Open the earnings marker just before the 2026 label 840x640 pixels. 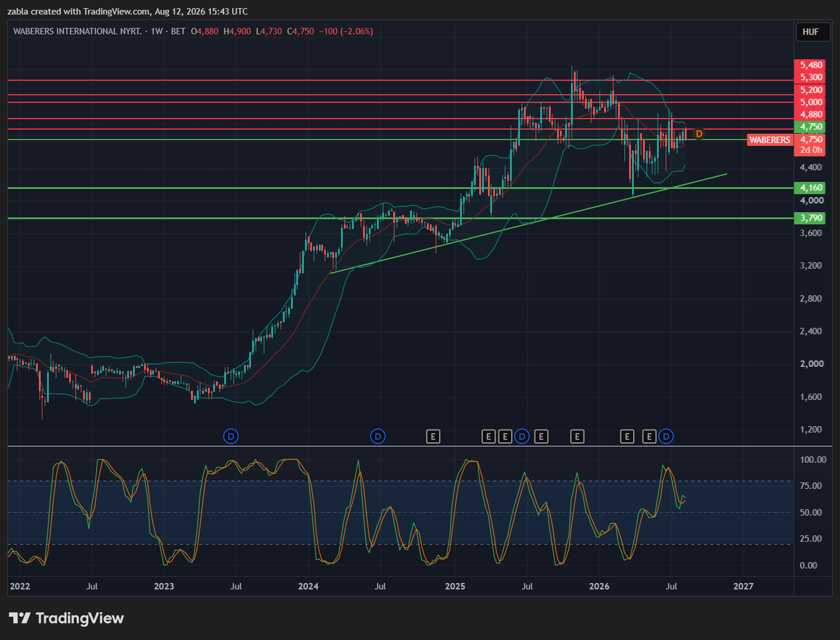[x=577, y=436]
